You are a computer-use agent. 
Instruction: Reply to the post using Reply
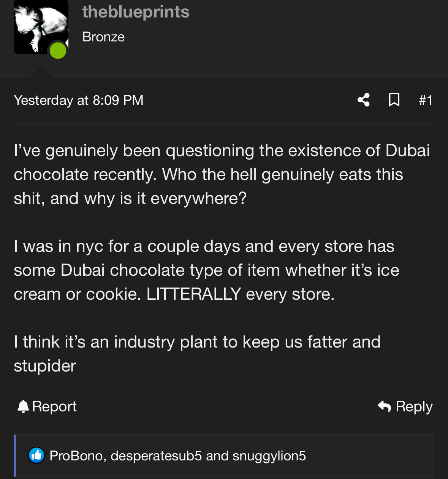point(414,406)
